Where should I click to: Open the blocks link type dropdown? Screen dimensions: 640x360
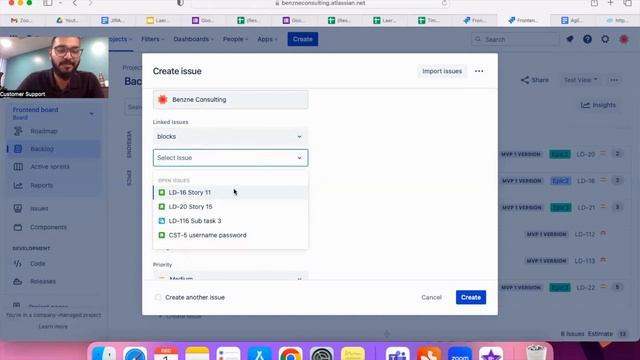tap(231, 136)
